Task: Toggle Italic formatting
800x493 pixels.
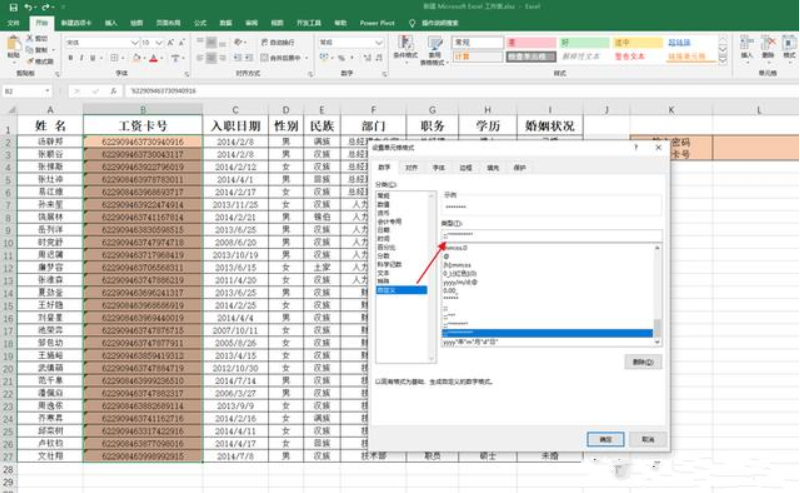Action: (x=82, y=58)
